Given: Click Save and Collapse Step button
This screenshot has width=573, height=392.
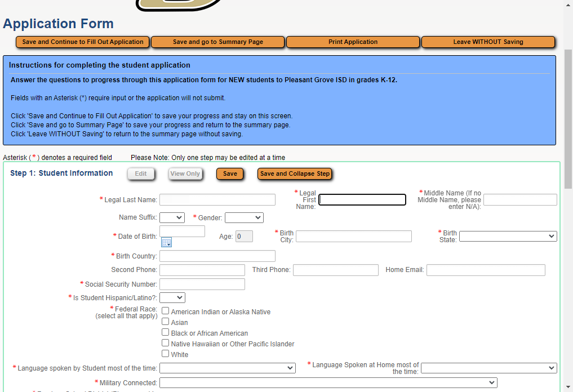Looking at the screenshot, I should tap(295, 174).
